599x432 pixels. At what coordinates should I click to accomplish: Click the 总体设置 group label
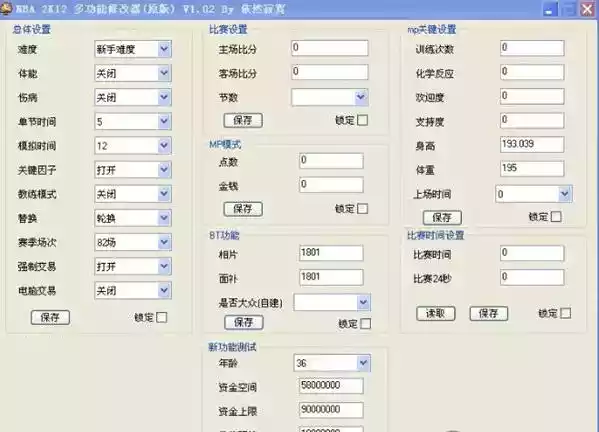32,29
